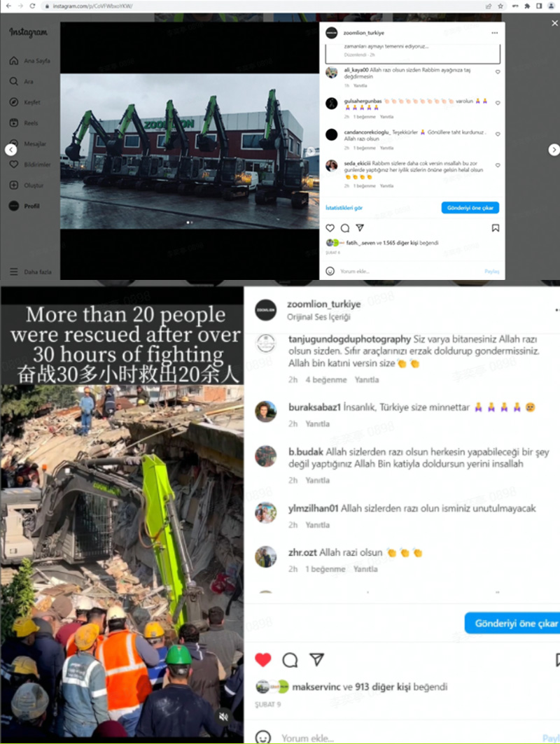Image resolution: width=560 pixels, height=744 pixels.
Task: Unlike the rescue video with red heart
Action: point(263,659)
